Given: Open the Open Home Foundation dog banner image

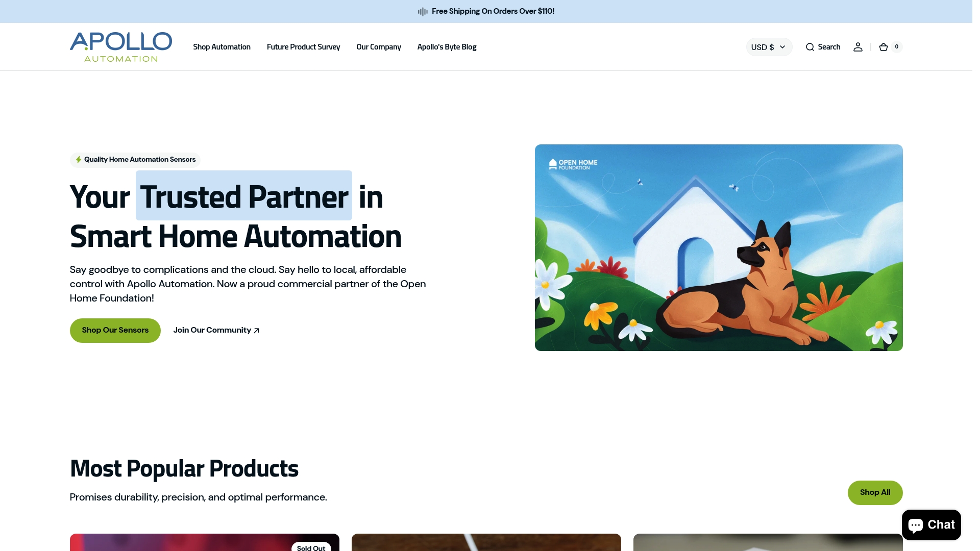Looking at the screenshot, I should coord(719,247).
